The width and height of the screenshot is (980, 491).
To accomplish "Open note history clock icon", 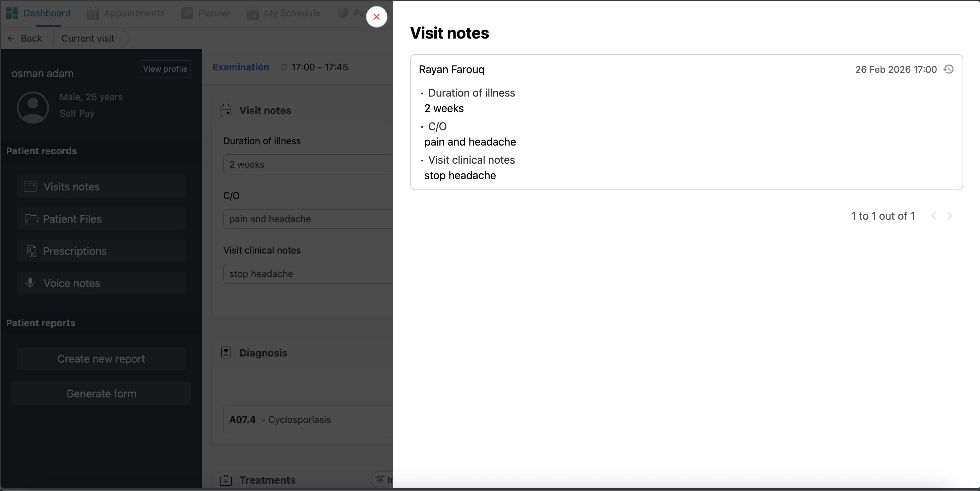I will coord(948,69).
